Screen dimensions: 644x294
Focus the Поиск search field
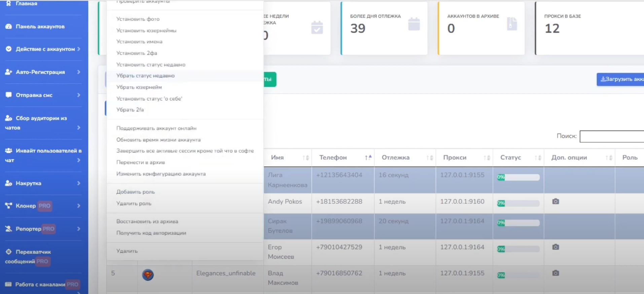coord(612,136)
